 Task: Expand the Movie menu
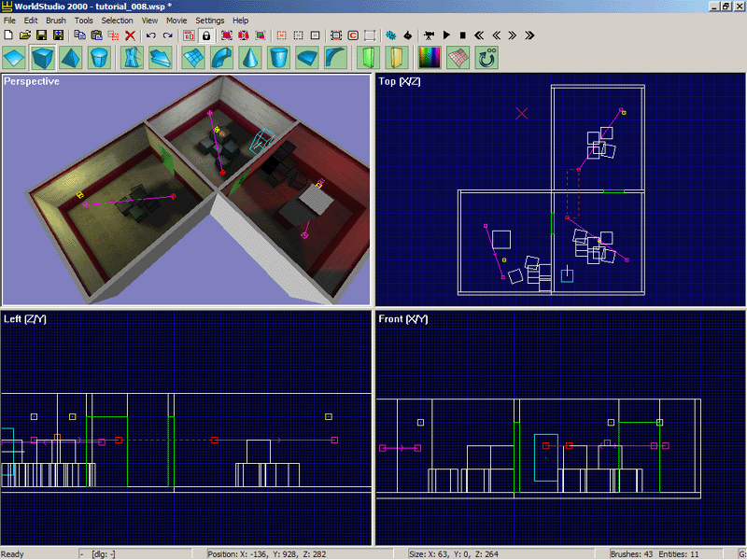(176, 21)
